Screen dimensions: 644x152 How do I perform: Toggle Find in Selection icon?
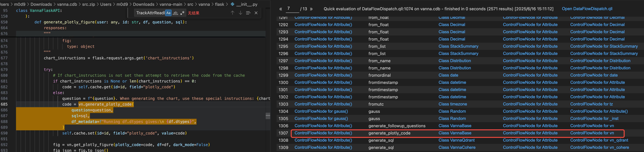tap(248, 13)
